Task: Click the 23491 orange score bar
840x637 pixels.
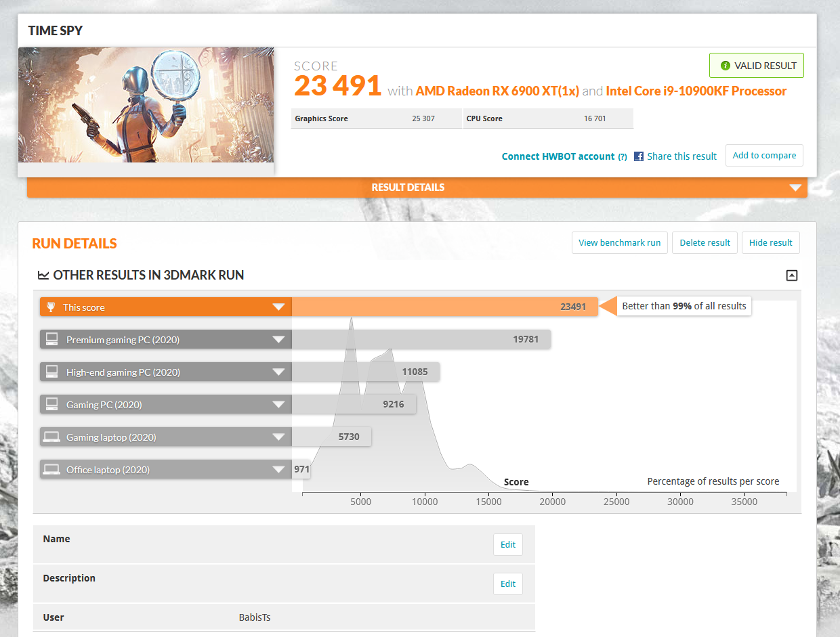Action: click(x=444, y=307)
